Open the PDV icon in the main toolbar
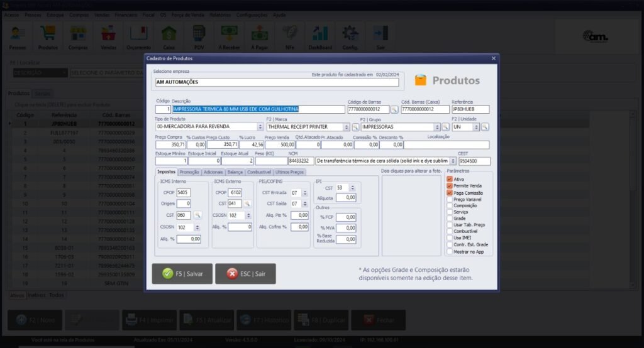Screen dimensions: 644x348 click(x=199, y=37)
